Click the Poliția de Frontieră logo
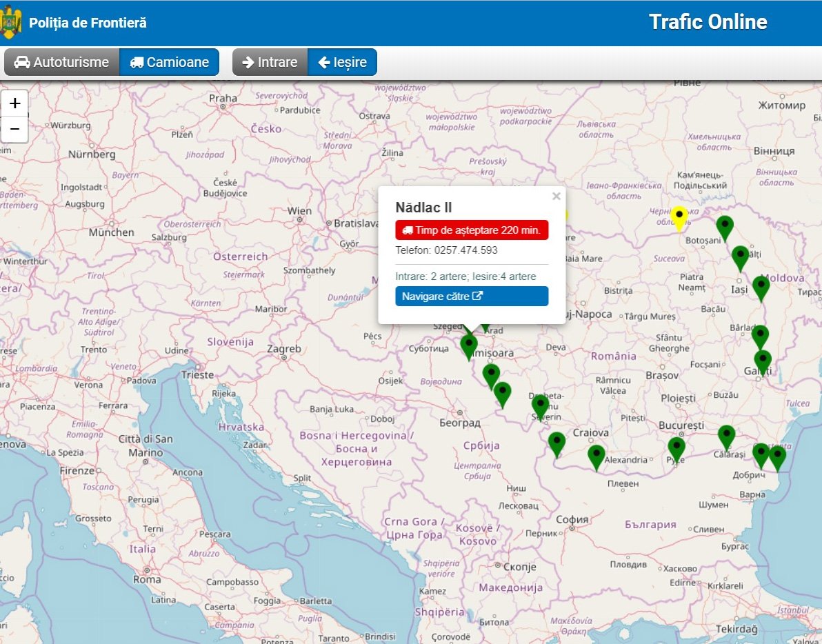822x644 pixels. (10, 23)
